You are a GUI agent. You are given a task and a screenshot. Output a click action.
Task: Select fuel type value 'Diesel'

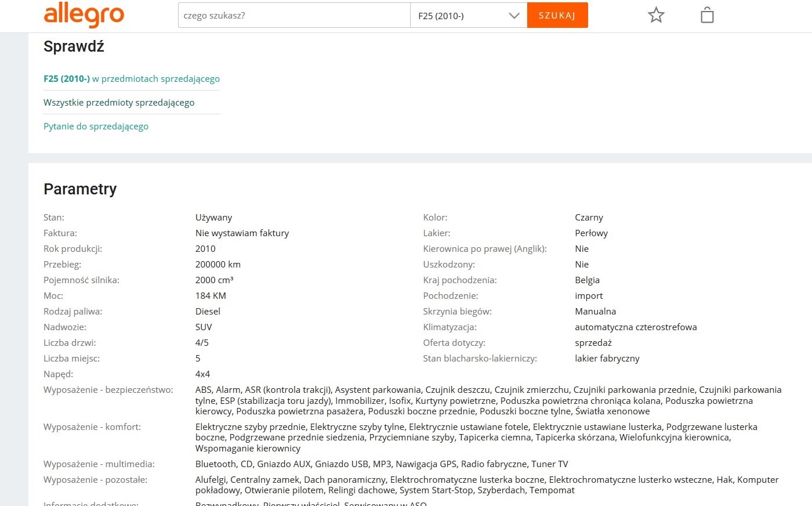pos(208,312)
